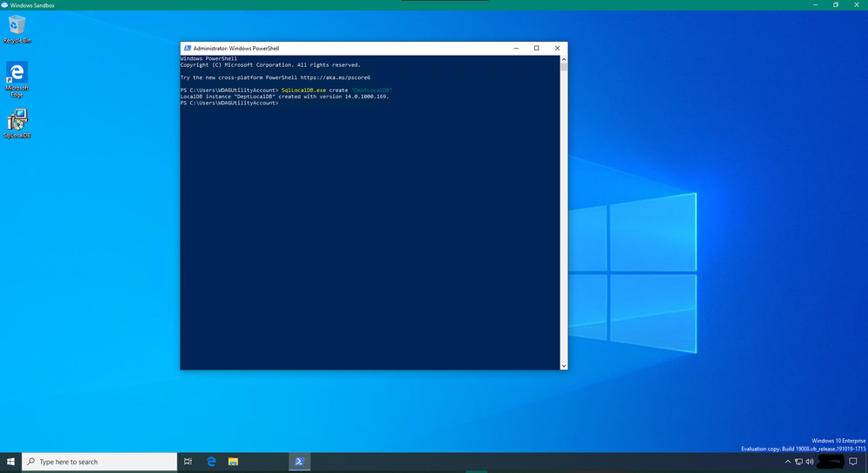Viewport: 868px width, 473px height.
Task: Show hidden system tray icons
Action: [788, 462]
